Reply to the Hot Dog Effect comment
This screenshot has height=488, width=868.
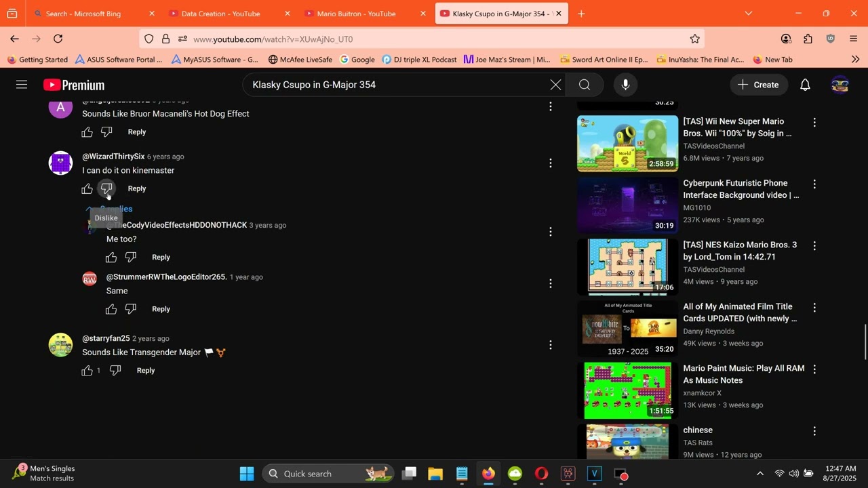pyautogui.click(x=137, y=132)
